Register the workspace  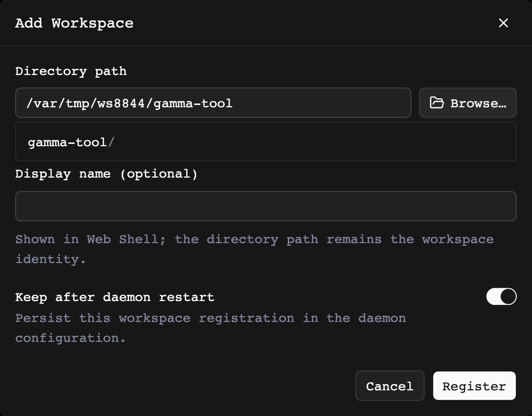pos(475,386)
